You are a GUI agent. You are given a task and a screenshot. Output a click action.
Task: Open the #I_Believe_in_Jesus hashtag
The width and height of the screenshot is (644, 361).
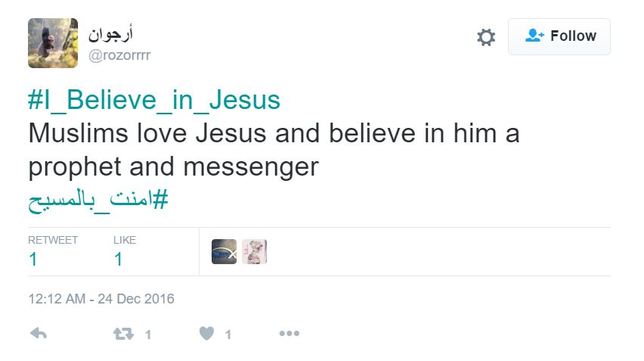154,100
